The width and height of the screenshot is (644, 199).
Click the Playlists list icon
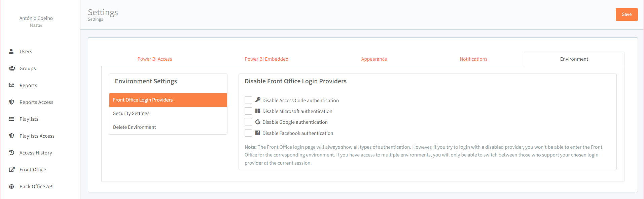(11, 119)
